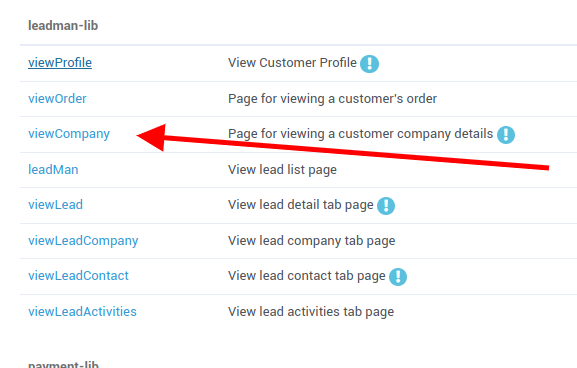
Task: Click 'View lead contact tab page' description text
Action: pos(307,276)
